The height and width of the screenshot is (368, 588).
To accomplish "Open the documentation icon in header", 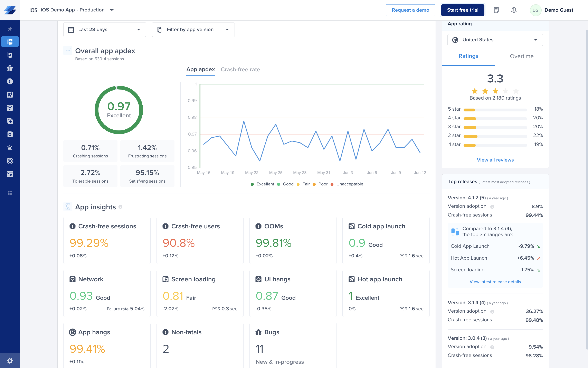I will (x=496, y=10).
